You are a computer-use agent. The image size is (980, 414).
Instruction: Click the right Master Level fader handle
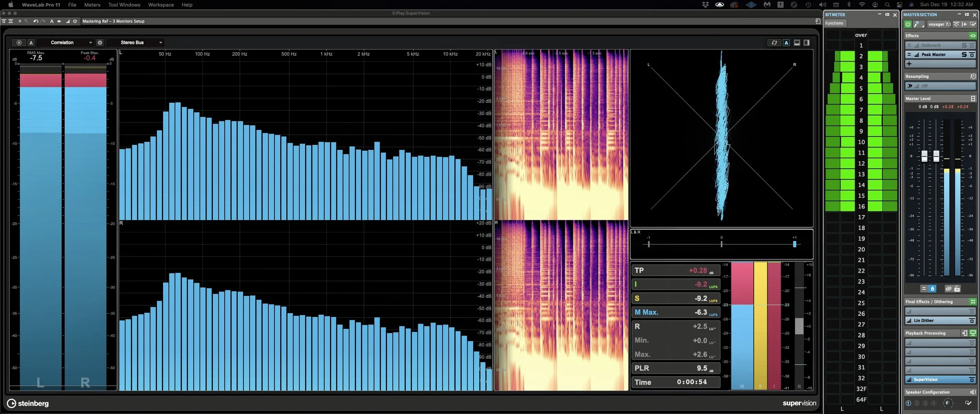[x=936, y=156]
